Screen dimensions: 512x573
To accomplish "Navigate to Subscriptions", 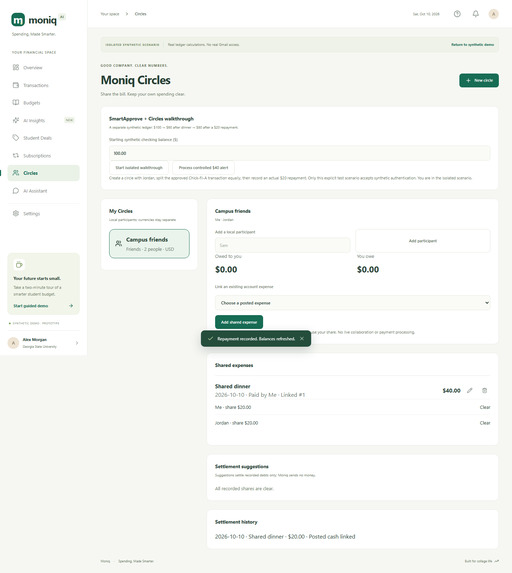I will coord(44,155).
